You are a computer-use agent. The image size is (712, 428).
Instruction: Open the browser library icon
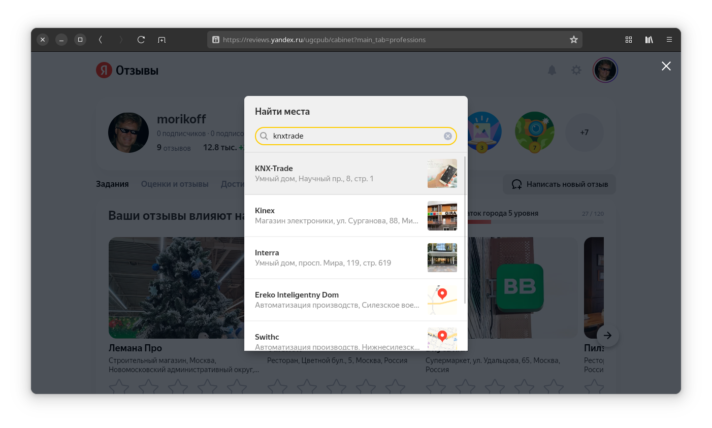649,40
